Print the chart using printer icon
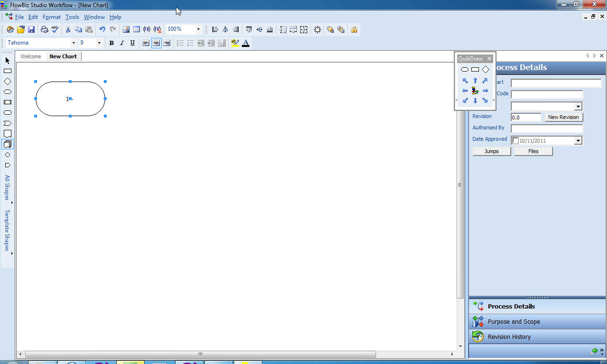The image size is (607, 364). (44, 29)
